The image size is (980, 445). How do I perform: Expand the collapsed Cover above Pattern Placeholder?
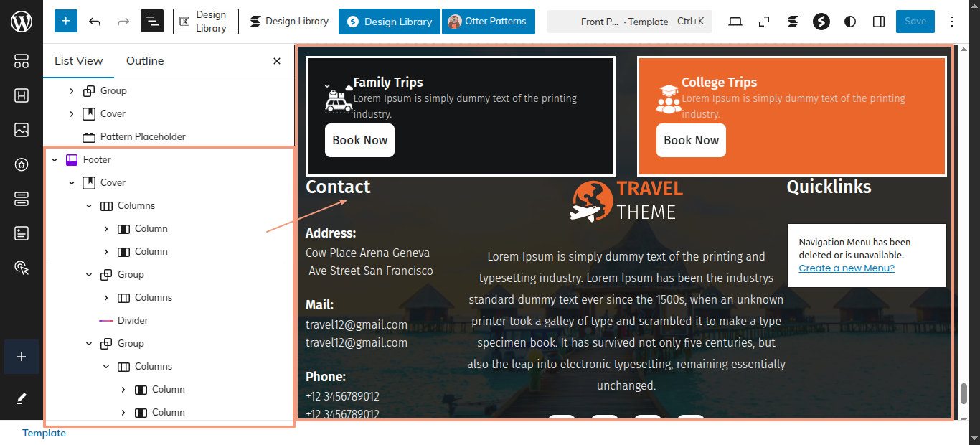(72, 113)
